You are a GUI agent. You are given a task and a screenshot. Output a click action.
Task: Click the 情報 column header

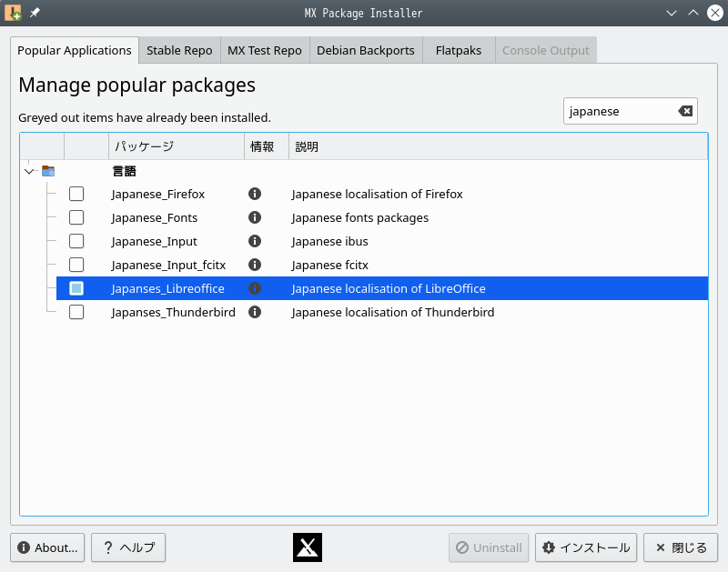click(x=267, y=146)
